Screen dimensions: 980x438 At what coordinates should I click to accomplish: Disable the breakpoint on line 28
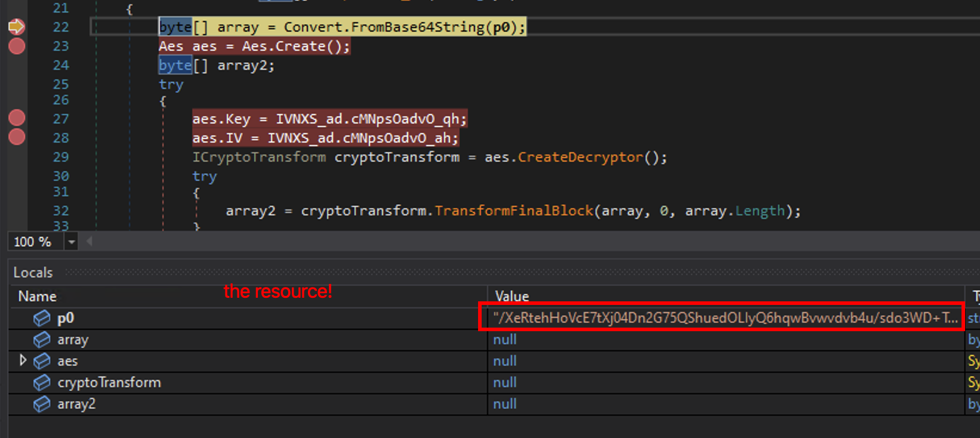[17, 137]
